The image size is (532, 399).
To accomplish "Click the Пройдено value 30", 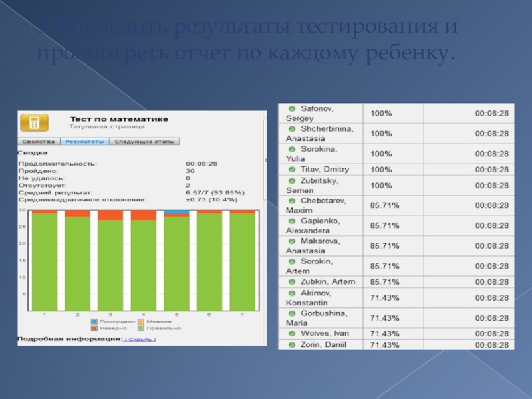I will 190,171.
